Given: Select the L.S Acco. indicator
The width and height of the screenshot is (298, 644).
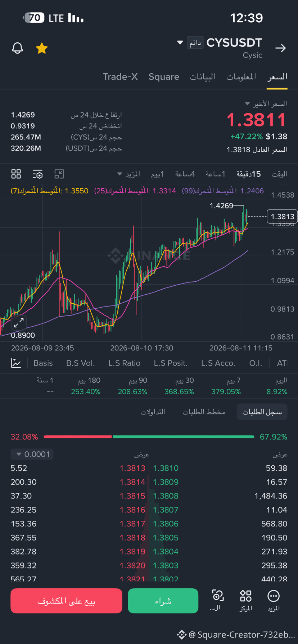Looking at the screenshot, I should (218, 363).
